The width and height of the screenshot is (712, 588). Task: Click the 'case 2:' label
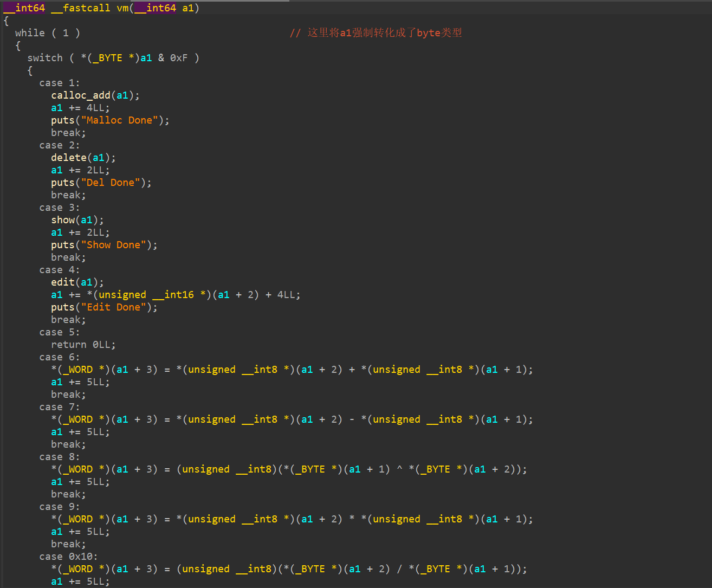(x=60, y=145)
